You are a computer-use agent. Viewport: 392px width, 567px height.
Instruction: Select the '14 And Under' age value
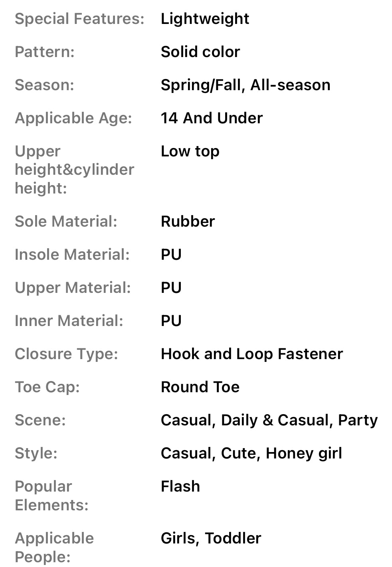click(212, 118)
